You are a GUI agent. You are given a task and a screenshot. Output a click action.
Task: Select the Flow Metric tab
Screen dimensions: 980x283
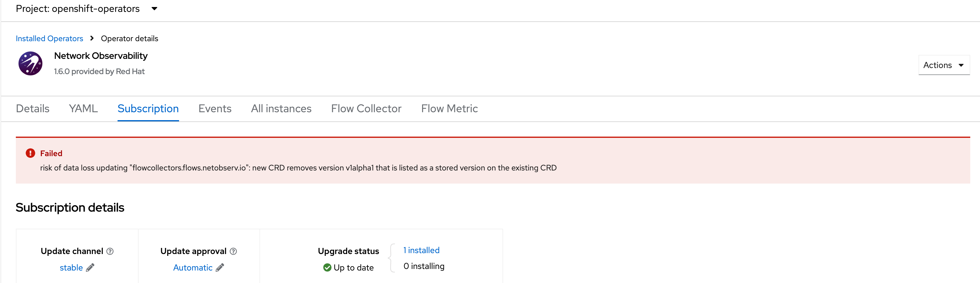pyautogui.click(x=449, y=109)
